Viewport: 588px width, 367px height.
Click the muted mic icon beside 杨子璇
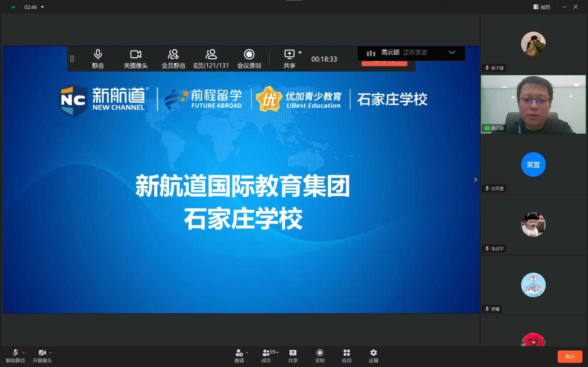pos(487,68)
